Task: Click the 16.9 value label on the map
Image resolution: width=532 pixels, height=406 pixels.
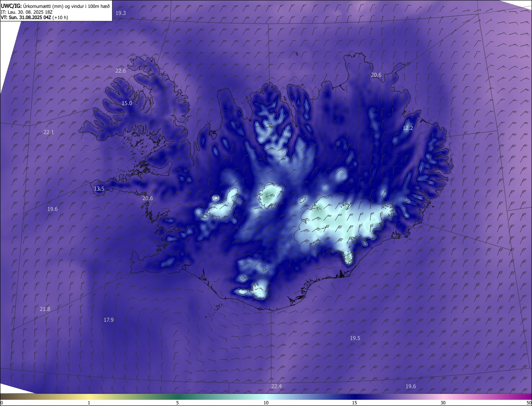Action: point(281,154)
